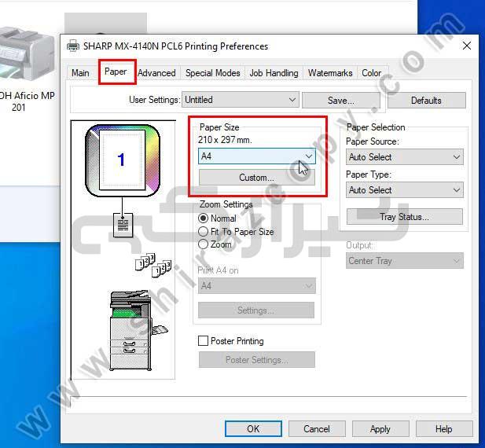
Task: Enable Poster Printing checkbox
Action: (x=203, y=341)
